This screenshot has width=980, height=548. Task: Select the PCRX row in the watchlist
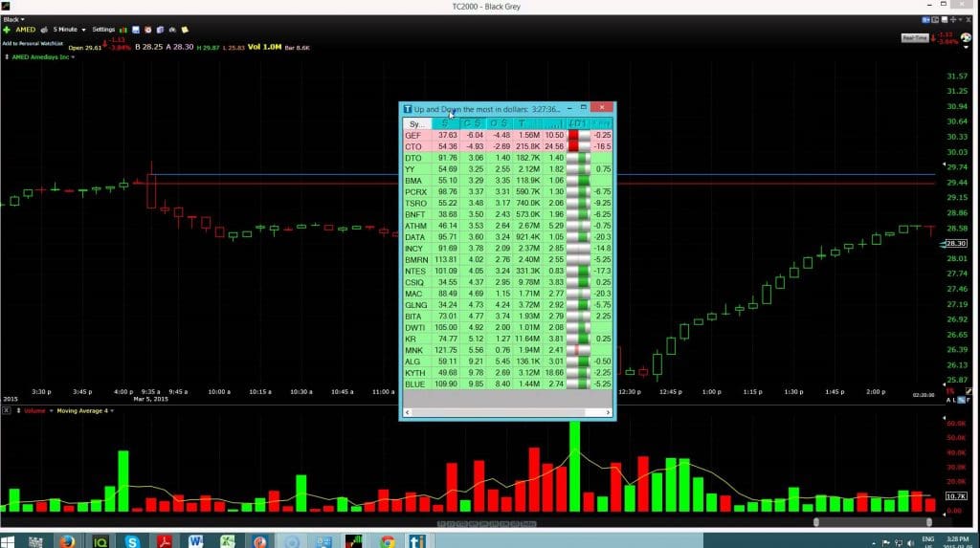coord(507,192)
